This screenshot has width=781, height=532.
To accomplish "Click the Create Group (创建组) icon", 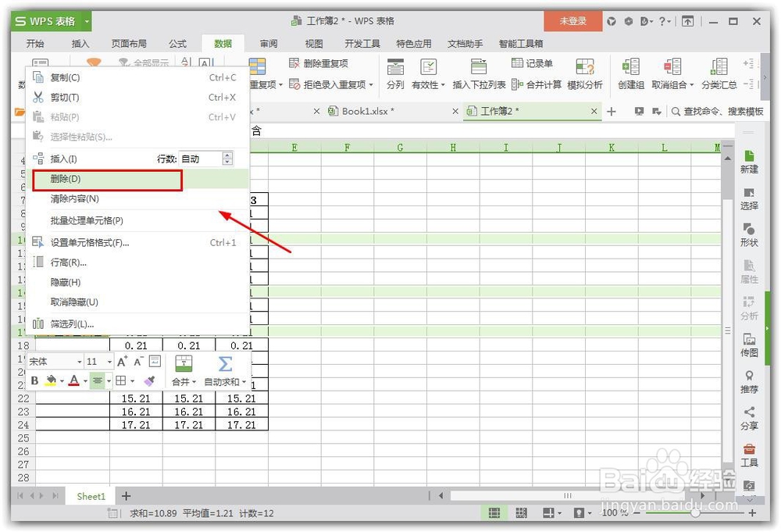I will 630,66.
